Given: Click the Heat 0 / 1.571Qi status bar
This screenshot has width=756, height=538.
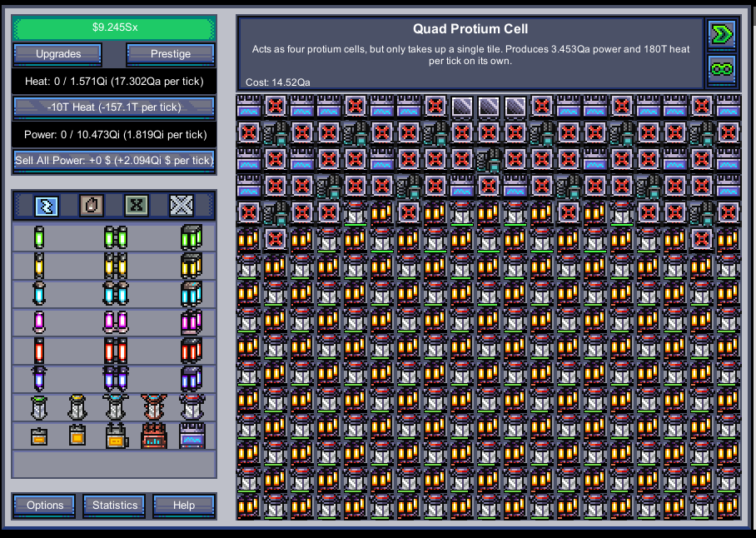Looking at the screenshot, I should [114, 81].
